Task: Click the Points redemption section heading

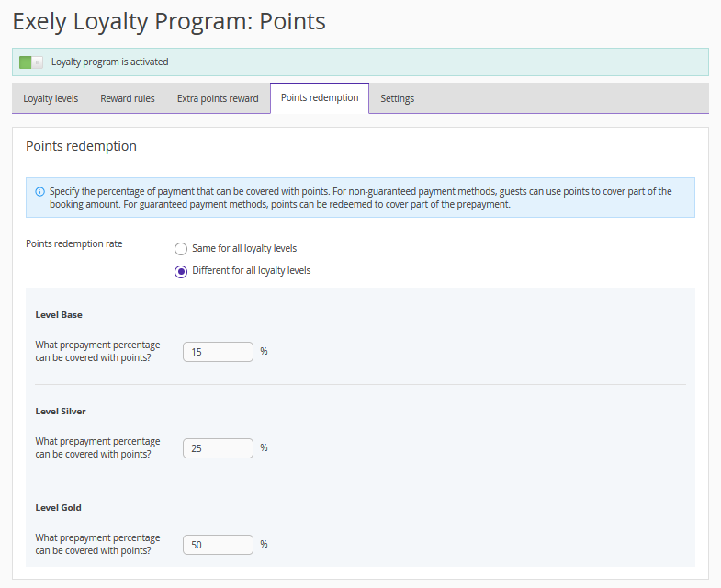Action: 81,146
